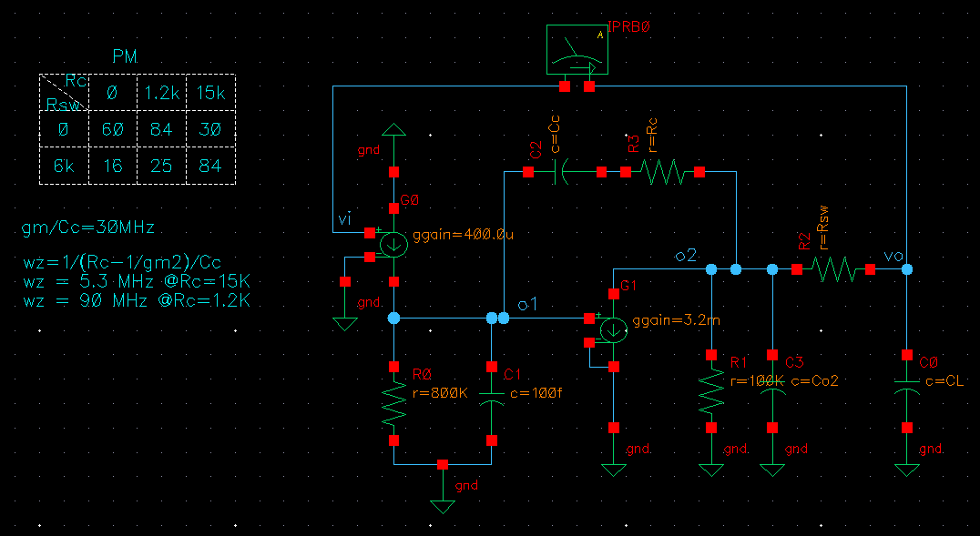Pick the C0 load capacitor symbol
Image resolution: width=980 pixels, height=536 pixels.
(907, 389)
